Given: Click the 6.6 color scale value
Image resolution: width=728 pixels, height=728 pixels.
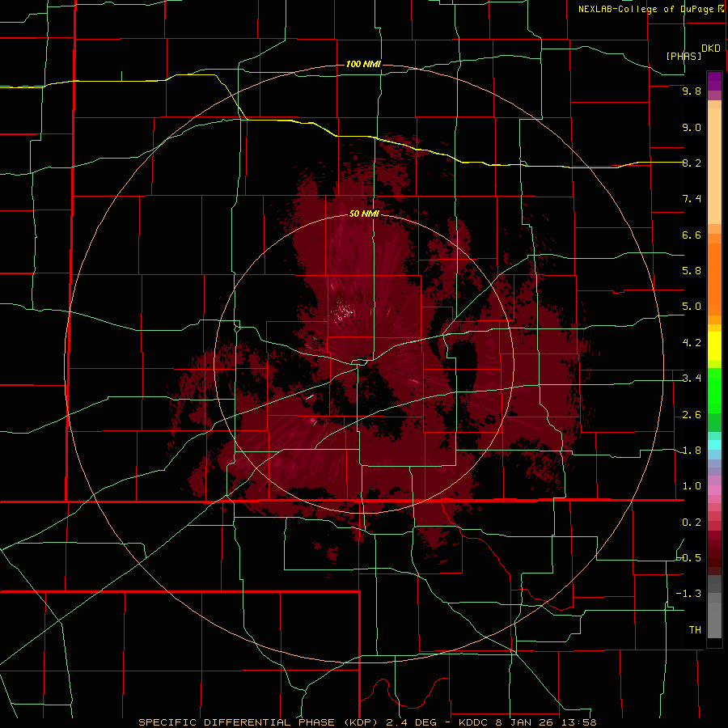Looking at the screenshot, I should pos(692,235).
